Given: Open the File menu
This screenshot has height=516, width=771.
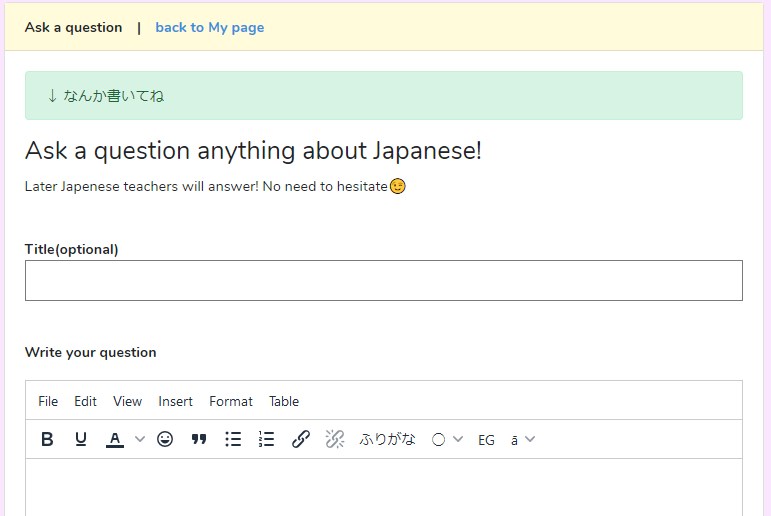Looking at the screenshot, I should tap(48, 401).
